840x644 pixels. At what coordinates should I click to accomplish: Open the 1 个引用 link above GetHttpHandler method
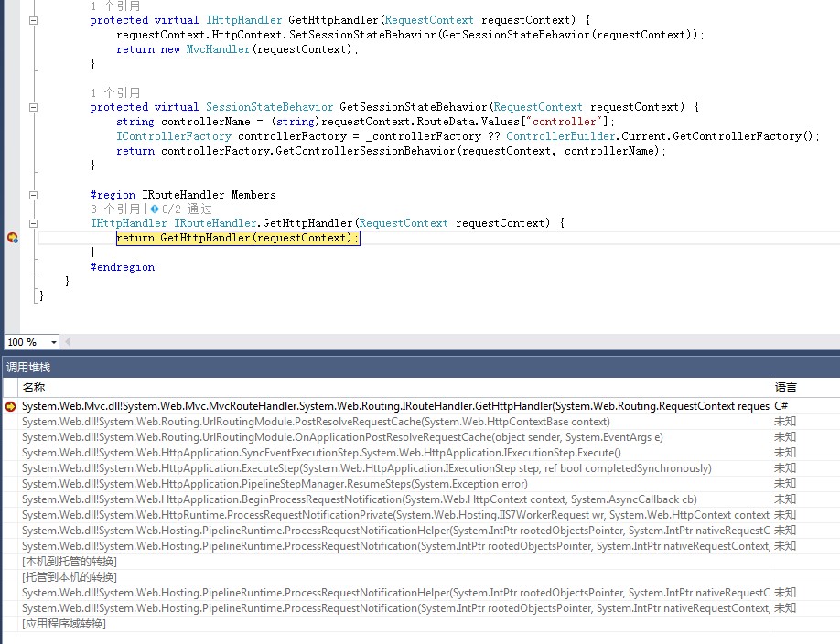115,5
